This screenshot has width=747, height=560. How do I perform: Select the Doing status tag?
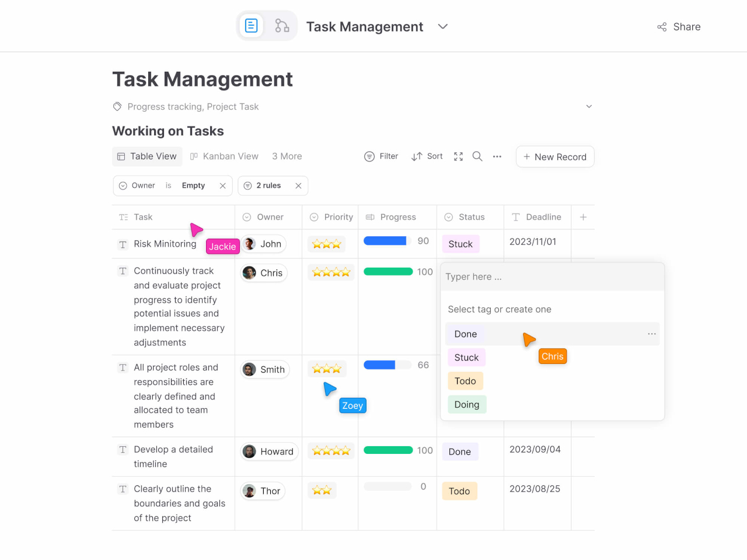pyautogui.click(x=466, y=404)
